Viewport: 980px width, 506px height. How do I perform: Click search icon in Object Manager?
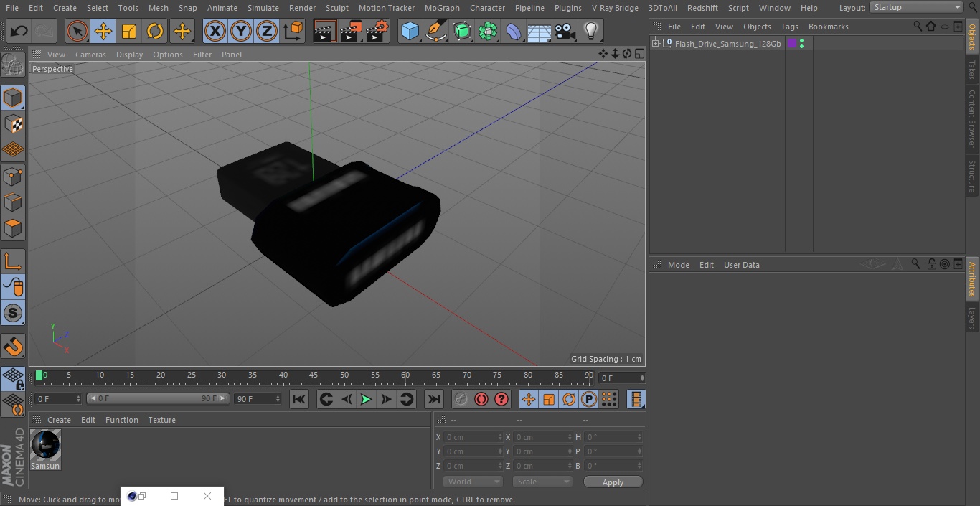pos(918,26)
